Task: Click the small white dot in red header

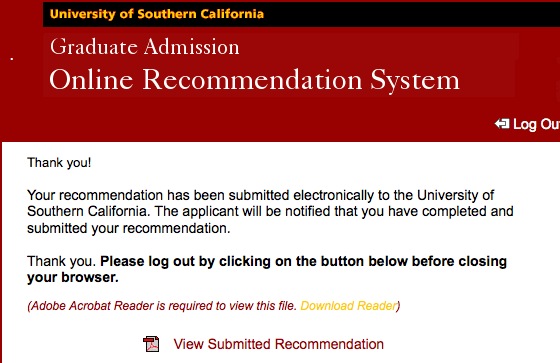Action: click(12, 59)
